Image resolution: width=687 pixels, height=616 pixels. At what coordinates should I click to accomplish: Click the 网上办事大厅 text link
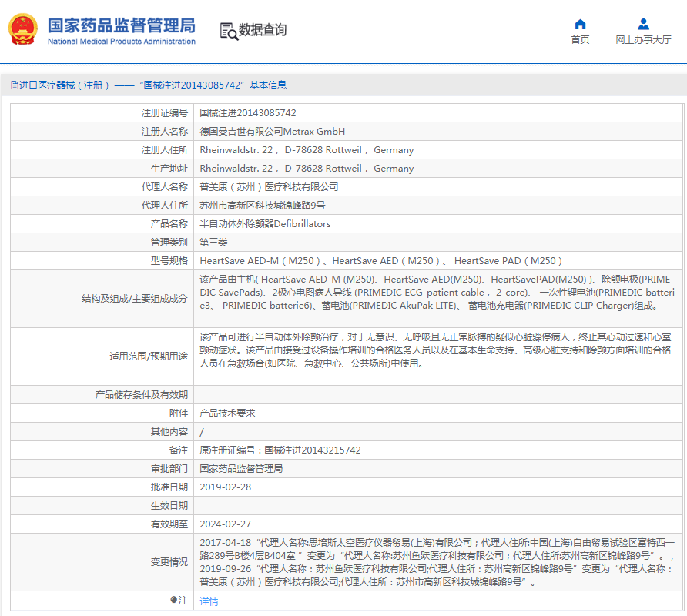(643, 40)
